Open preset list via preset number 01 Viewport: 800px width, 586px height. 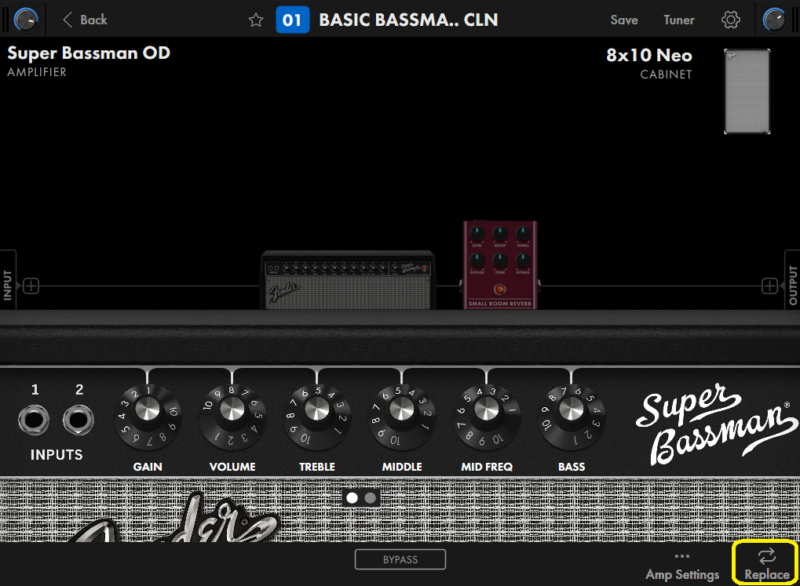pyautogui.click(x=292, y=20)
